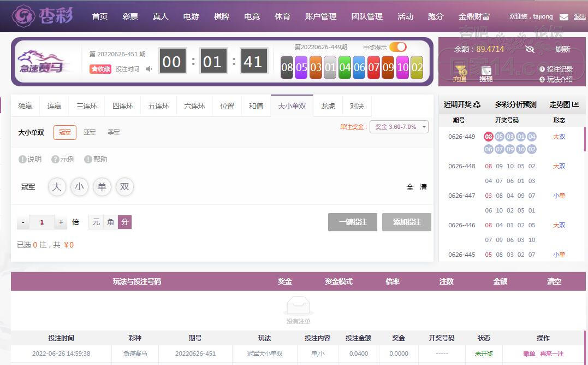Screen dimensions: 588x365
Task: Click yellow draw ball 02 in top strip
Action: point(417,68)
